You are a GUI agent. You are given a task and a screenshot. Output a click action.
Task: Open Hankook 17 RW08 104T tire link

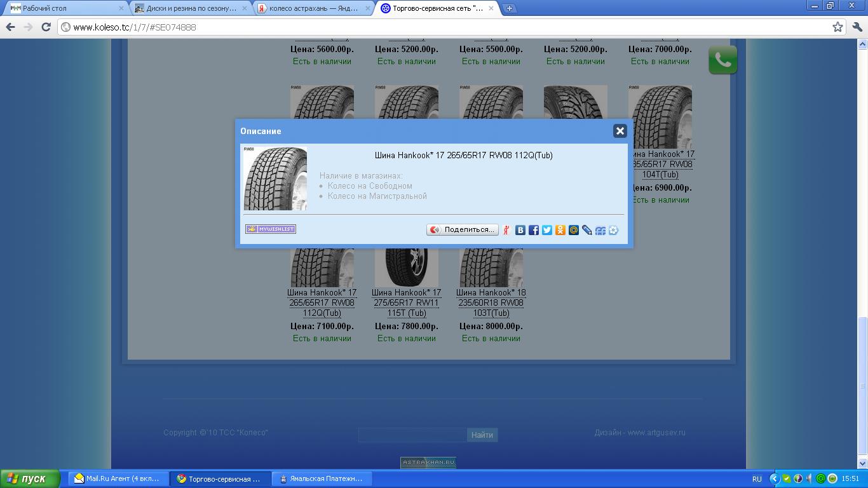[x=662, y=164]
